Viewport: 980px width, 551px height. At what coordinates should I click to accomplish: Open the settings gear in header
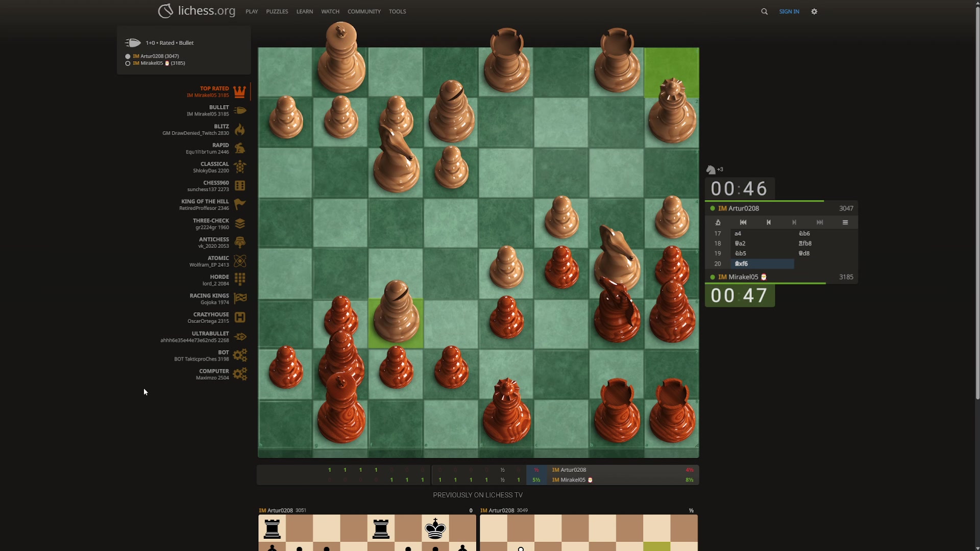pos(814,11)
